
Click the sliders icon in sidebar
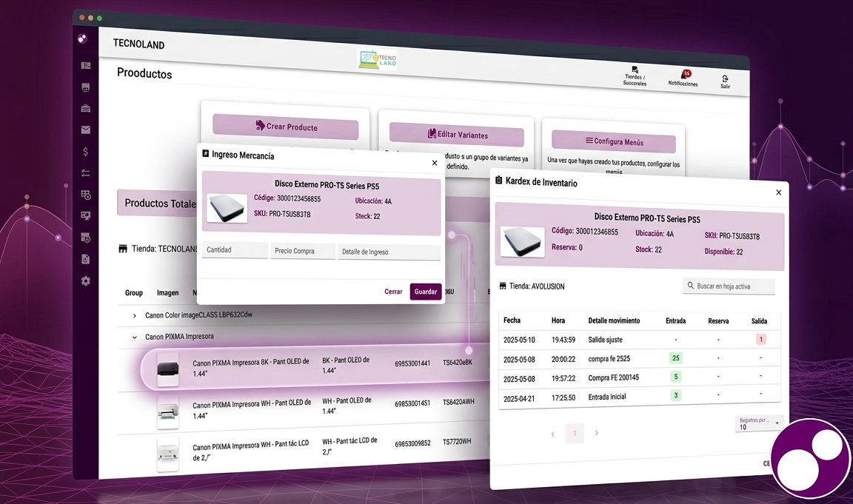click(x=86, y=173)
